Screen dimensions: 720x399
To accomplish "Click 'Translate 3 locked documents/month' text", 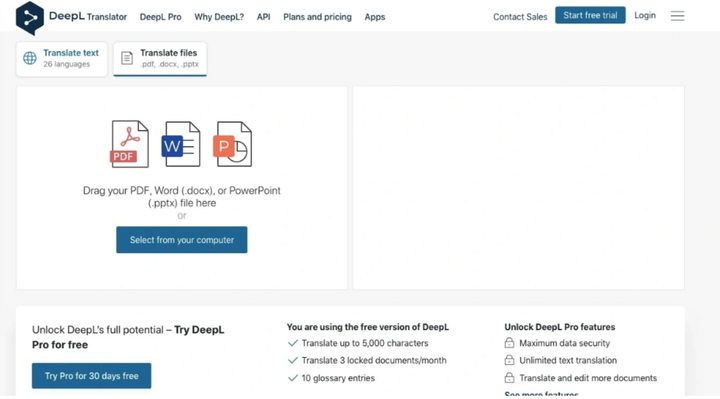I will click(x=374, y=360).
